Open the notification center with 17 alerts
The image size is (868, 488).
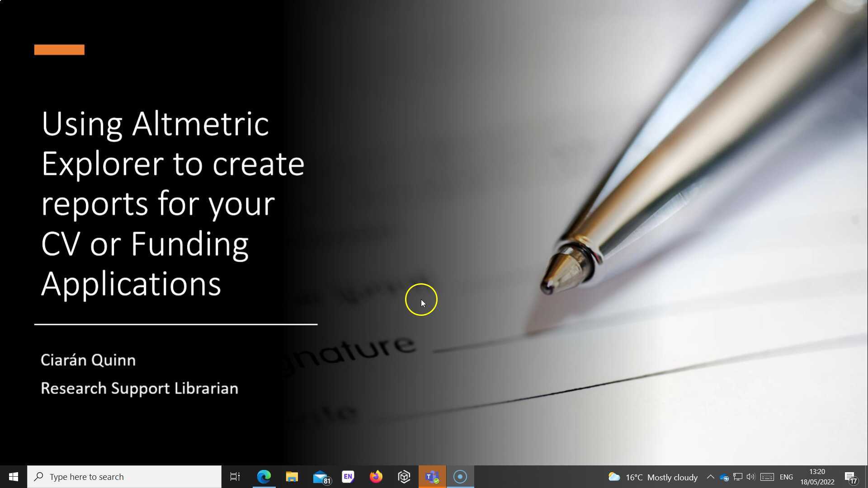[x=851, y=477]
